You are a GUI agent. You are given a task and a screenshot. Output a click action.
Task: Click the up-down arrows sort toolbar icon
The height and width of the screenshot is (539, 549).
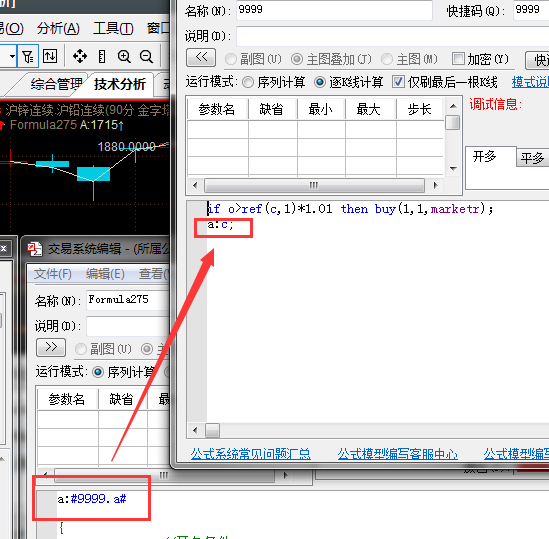50,56
